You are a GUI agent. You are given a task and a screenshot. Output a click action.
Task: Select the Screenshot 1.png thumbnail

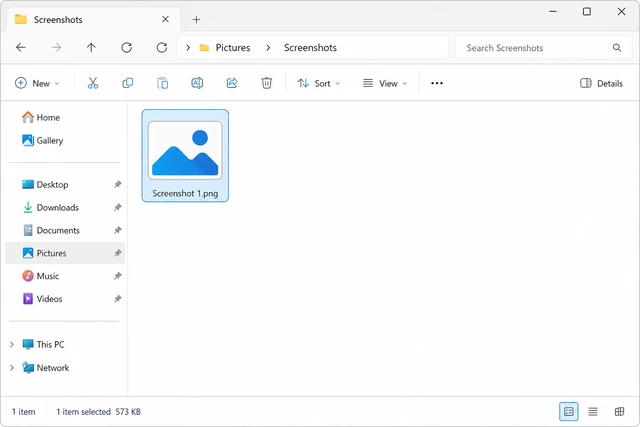(185, 150)
